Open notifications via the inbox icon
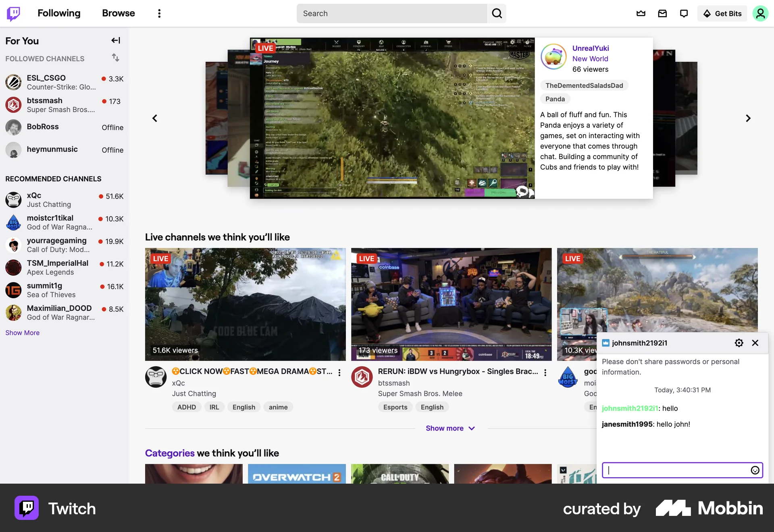This screenshot has height=532, width=774. (662, 13)
